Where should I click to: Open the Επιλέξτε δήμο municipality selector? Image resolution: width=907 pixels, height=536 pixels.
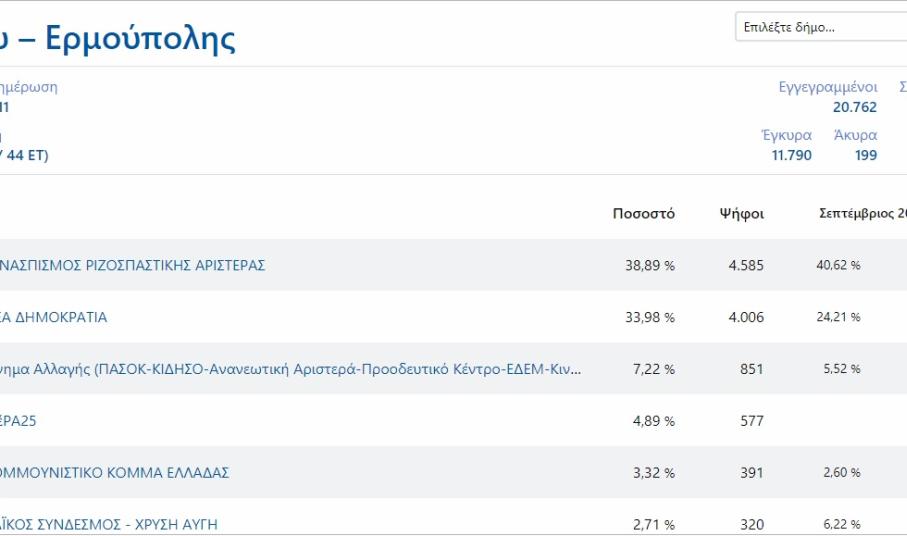coord(820,27)
